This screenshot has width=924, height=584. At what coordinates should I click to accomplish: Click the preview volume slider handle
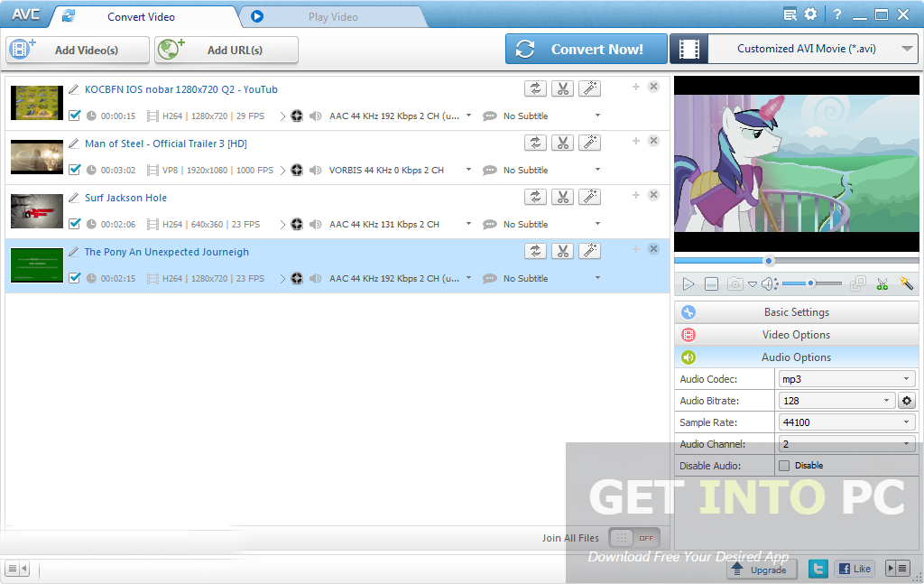pyautogui.click(x=811, y=283)
